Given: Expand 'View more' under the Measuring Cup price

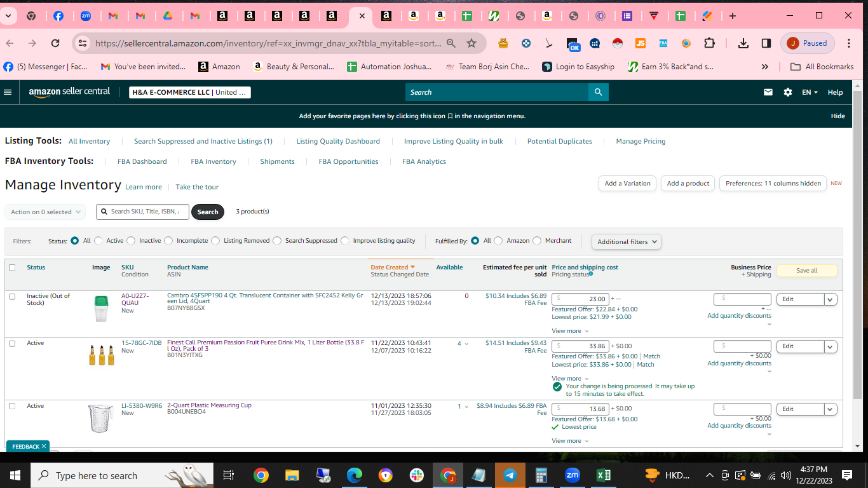Looking at the screenshot, I should [570, 441].
